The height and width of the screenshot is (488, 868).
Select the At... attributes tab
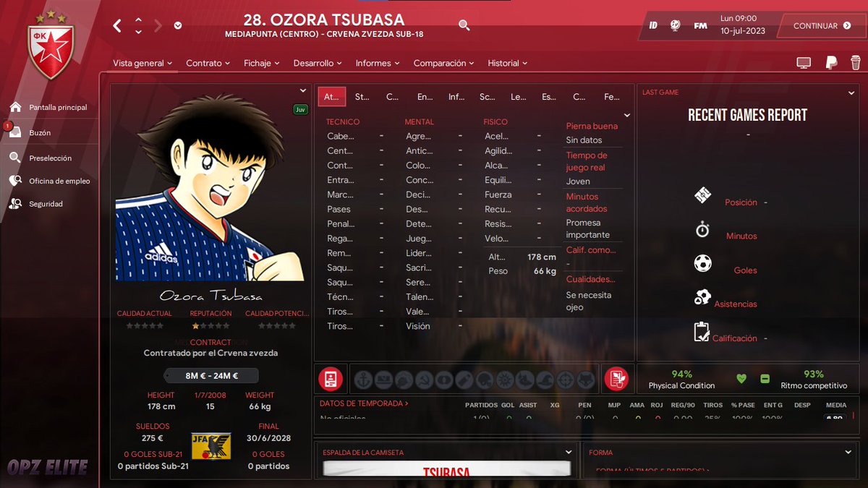point(332,96)
